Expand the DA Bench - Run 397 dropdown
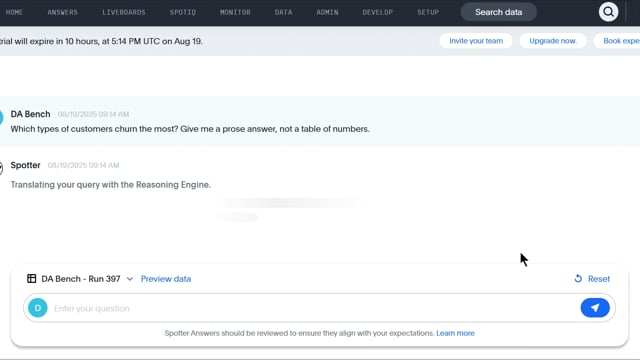 click(x=129, y=279)
